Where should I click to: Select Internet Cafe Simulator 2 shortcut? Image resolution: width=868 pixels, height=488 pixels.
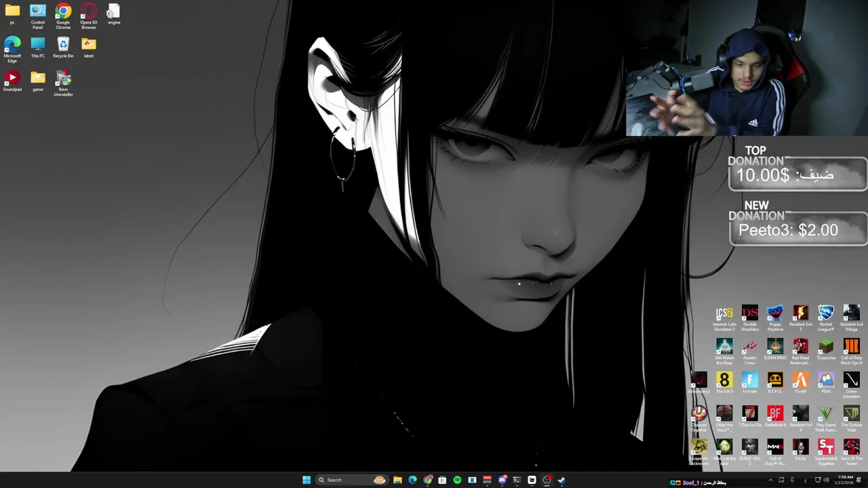click(724, 319)
